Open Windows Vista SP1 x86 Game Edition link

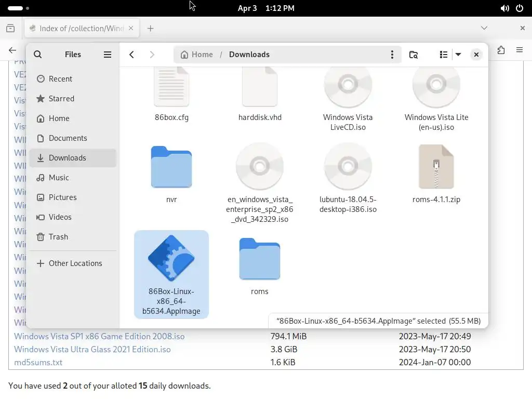(99, 336)
